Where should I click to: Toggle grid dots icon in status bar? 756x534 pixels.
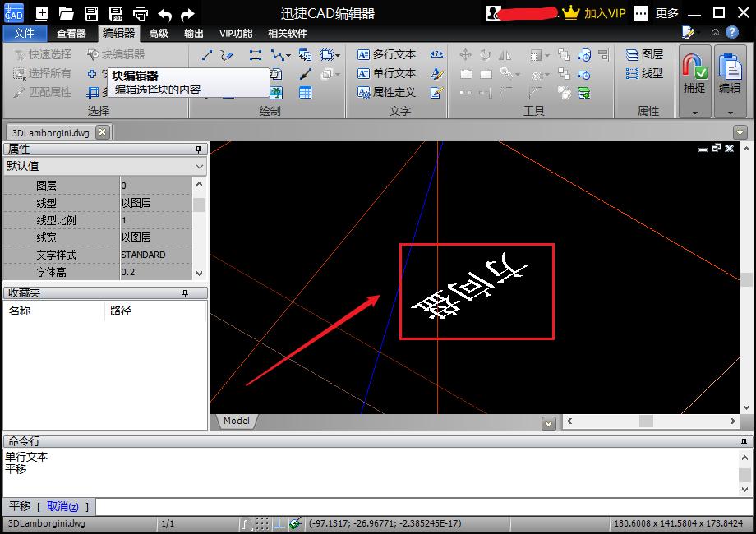point(262,523)
